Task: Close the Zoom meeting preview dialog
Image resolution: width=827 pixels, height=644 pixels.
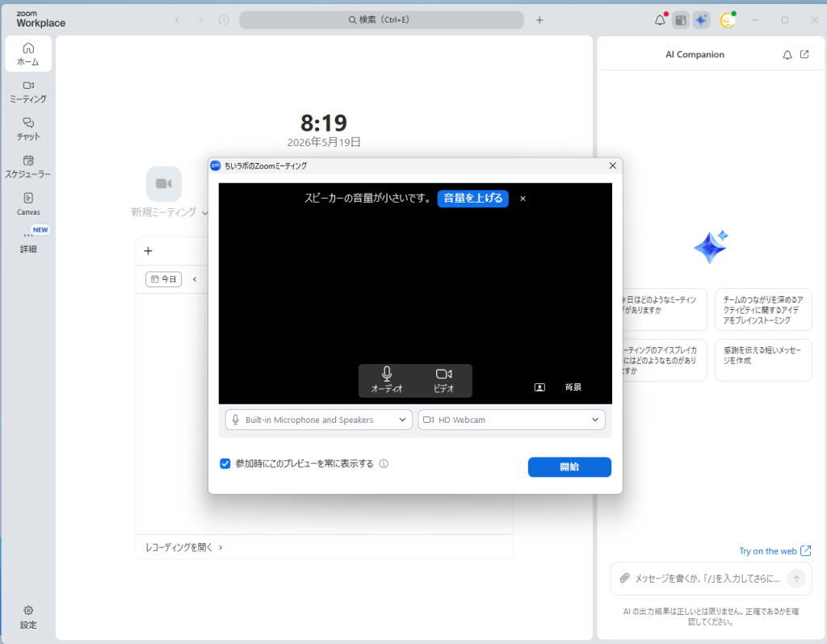Action: 612,165
